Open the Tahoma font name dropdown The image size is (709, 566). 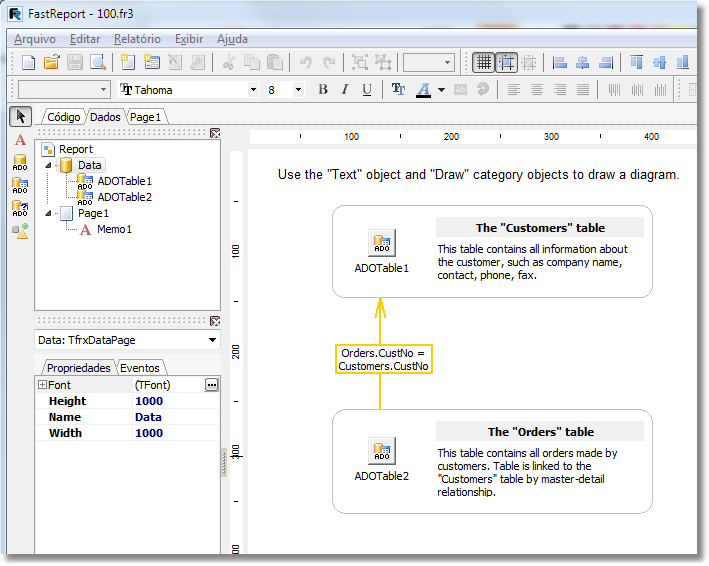[253, 90]
